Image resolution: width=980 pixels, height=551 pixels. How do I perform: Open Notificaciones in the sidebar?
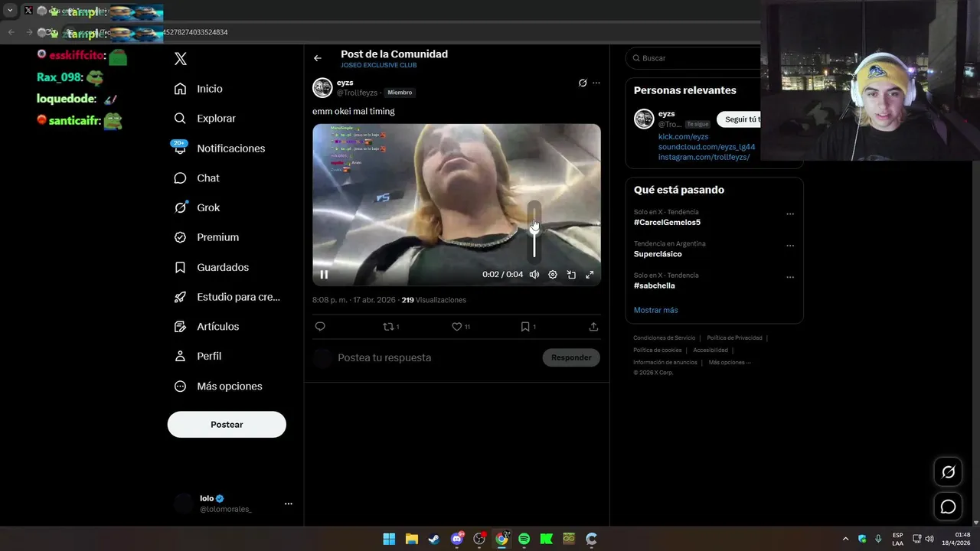[220, 148]
